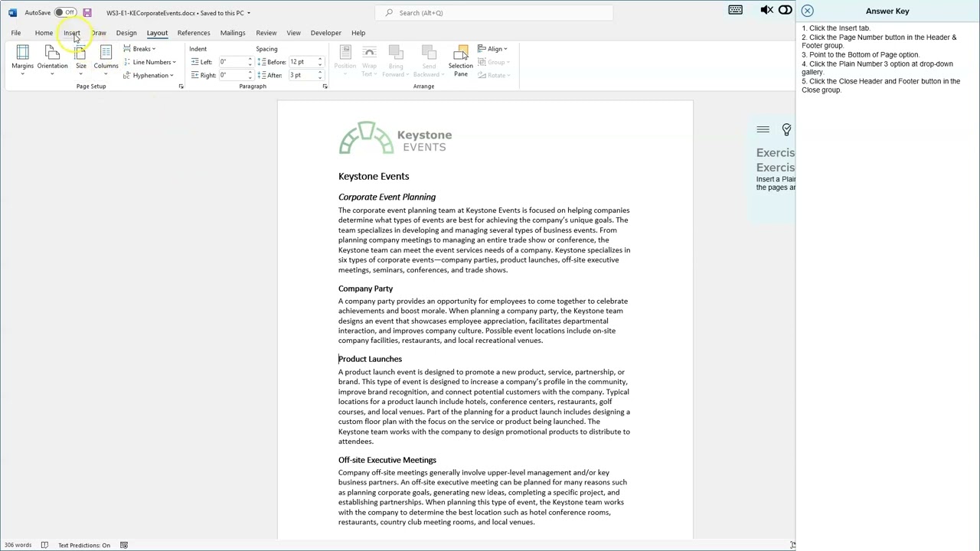Switch to the References tab
Image resolution: width=980 pixels, height=551 pixels.
point(194,33)
